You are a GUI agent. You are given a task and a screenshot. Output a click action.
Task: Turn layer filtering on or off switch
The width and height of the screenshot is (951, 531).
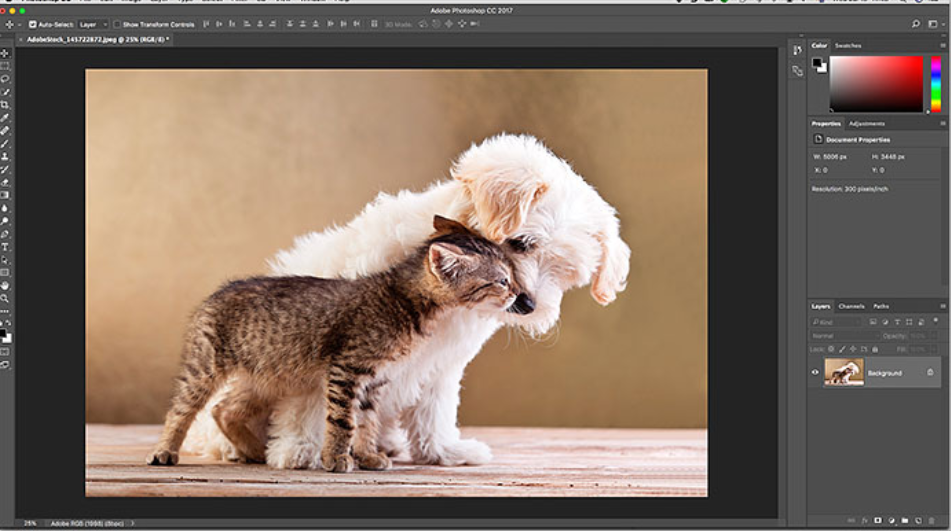pos(936,321)
